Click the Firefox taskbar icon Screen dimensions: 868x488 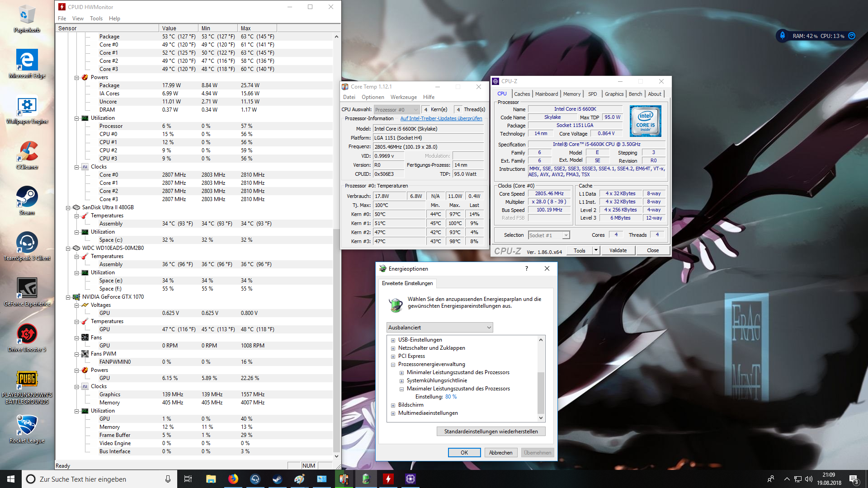233,479
